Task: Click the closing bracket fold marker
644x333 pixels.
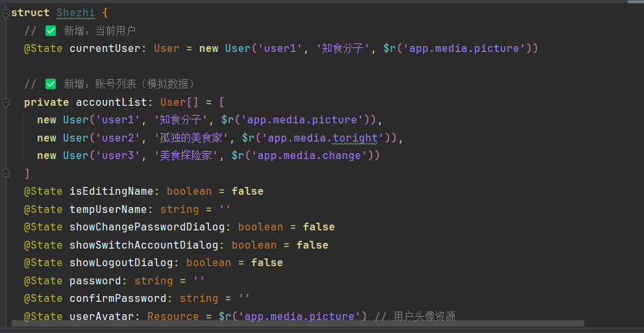Action: pos(6,172)
